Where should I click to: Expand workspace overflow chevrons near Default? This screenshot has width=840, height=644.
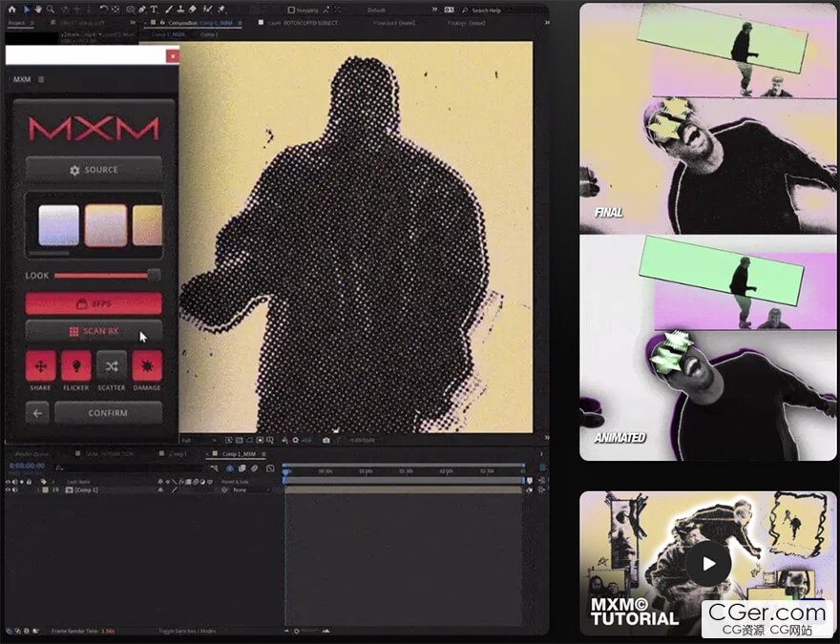(434, 10)
